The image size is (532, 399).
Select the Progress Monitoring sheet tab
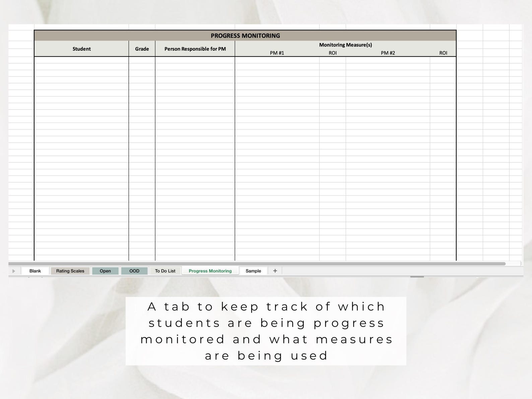pyautogui.click(x=210, y=271)
